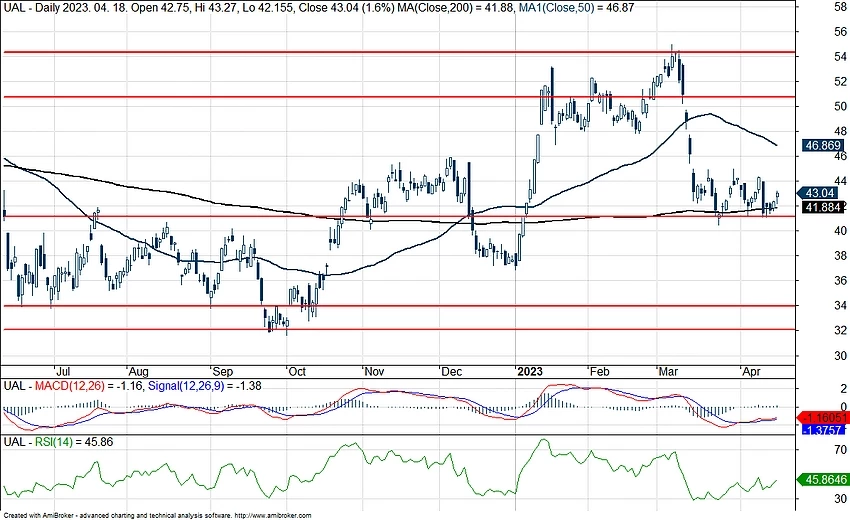Click the Feb label on date axis

(x=600, y=371)
